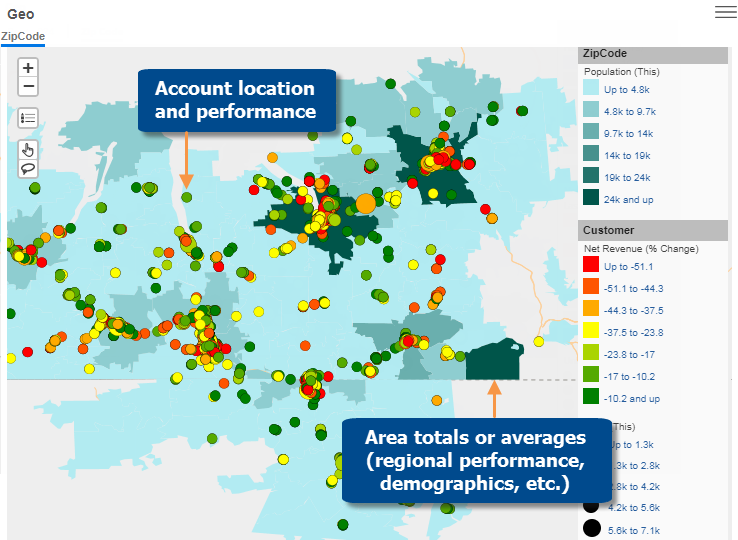Collapse the ZipCode legend section header
Screen dimensions: 738x540
click(x=654, y=54)
